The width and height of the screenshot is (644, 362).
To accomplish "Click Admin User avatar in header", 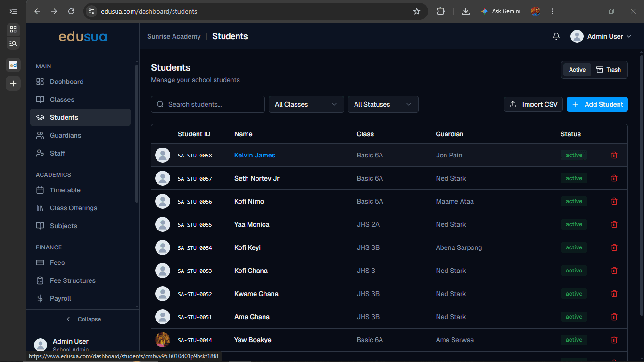I will pos(577,36).
